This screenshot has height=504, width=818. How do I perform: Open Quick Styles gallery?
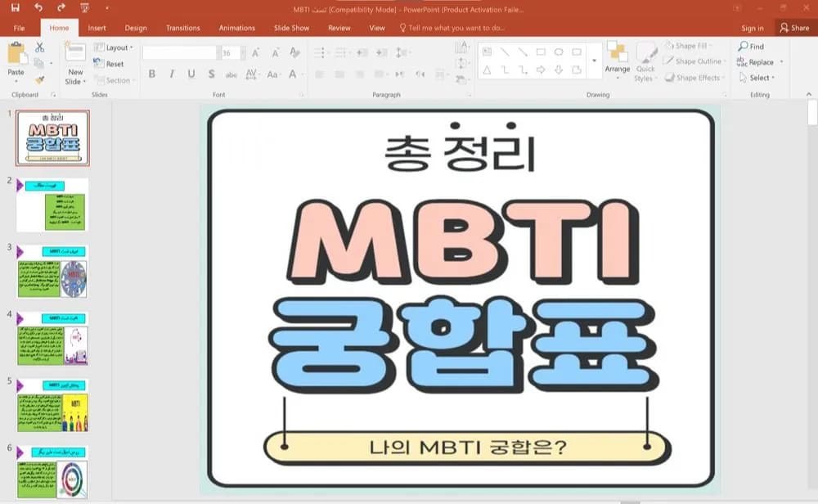coord(645,61)
